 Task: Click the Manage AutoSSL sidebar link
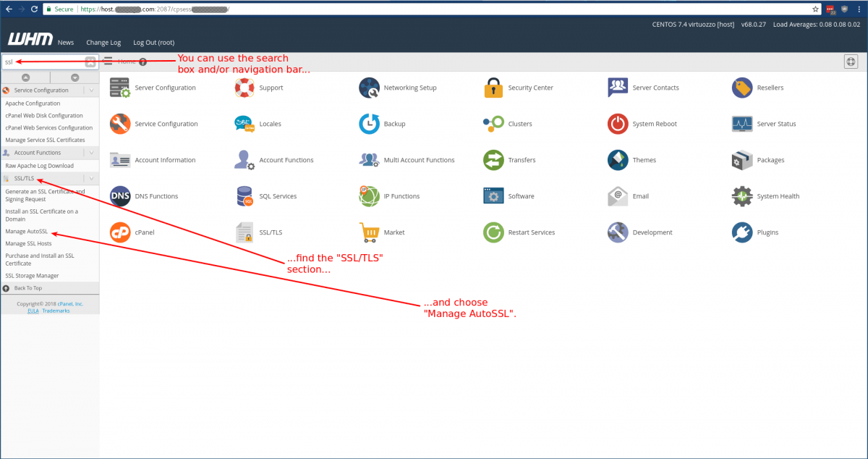tap(25, 231)
